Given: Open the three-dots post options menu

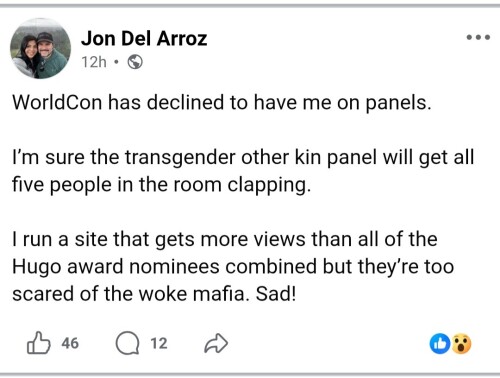Looking at the screenshot, I should click(x=478, y=37).
